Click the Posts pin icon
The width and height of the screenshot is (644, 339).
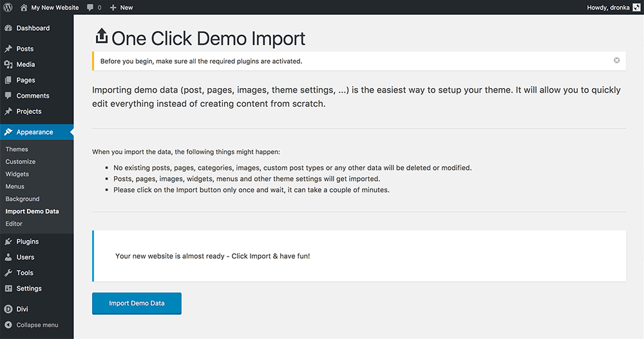pos(8,49)
